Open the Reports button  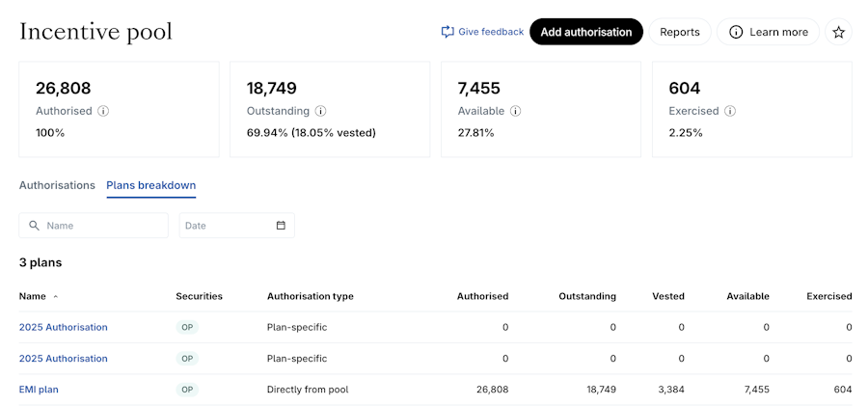tap(679, 32)
